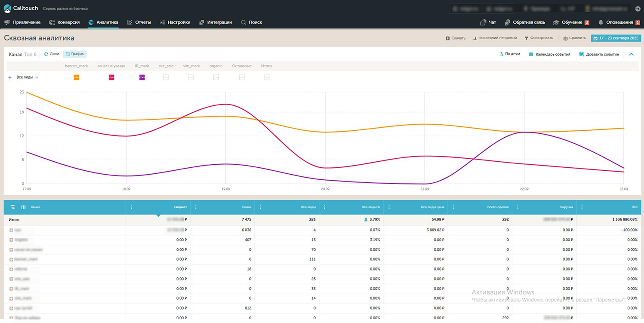644x323 pixels.
Task: Toggle the banner_mark orange chart line
Action: pos(76,77)
